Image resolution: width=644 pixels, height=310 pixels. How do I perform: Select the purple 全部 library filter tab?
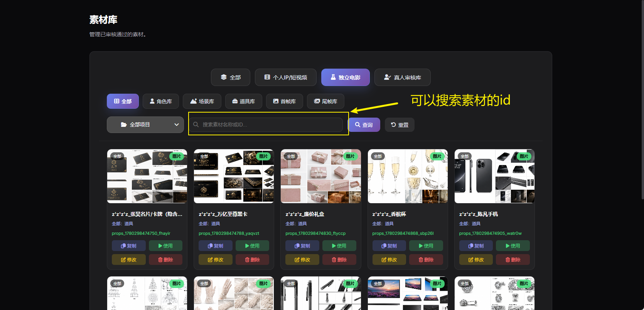pos(123,101)
